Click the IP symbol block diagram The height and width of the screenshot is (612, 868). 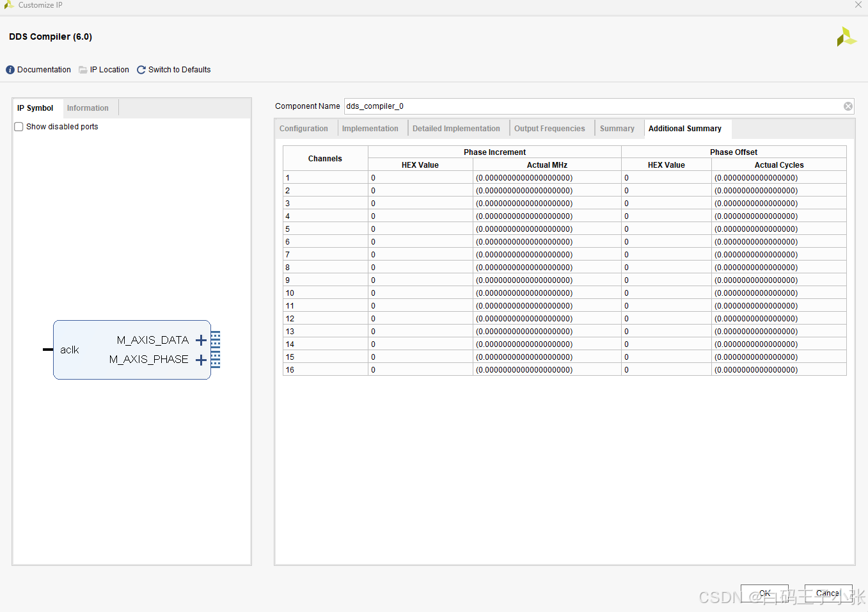(132, 350)
